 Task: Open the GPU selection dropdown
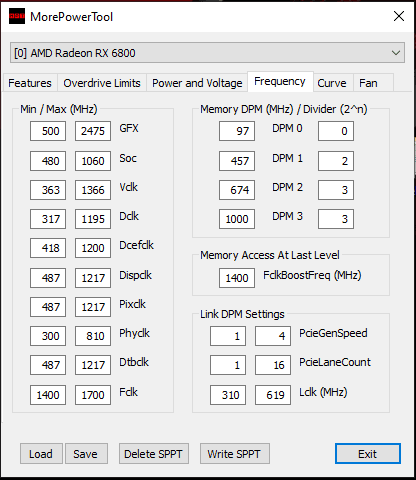click(x=207, y=53)
